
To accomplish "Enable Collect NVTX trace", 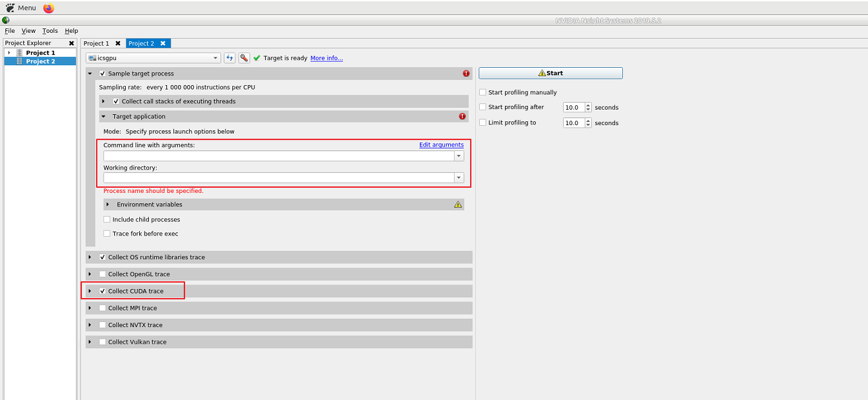I will (103, 325).
